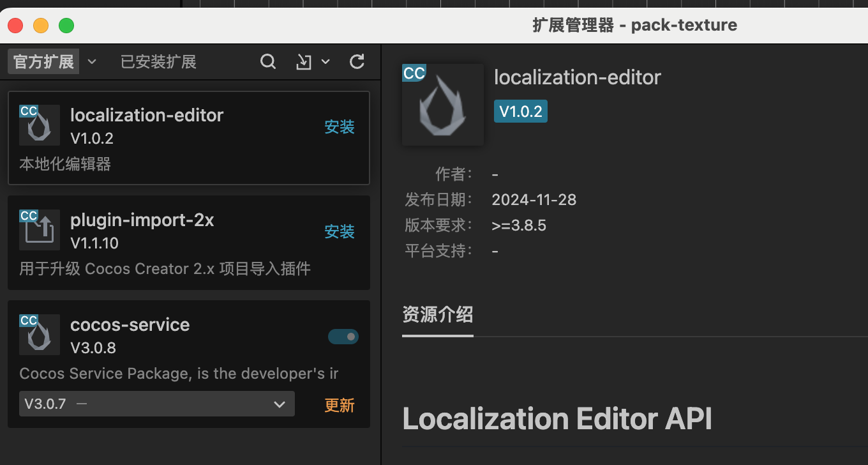Click the search magnifier icon
The height and width of the screenshot is (465, 868).
tap(269, 62)
